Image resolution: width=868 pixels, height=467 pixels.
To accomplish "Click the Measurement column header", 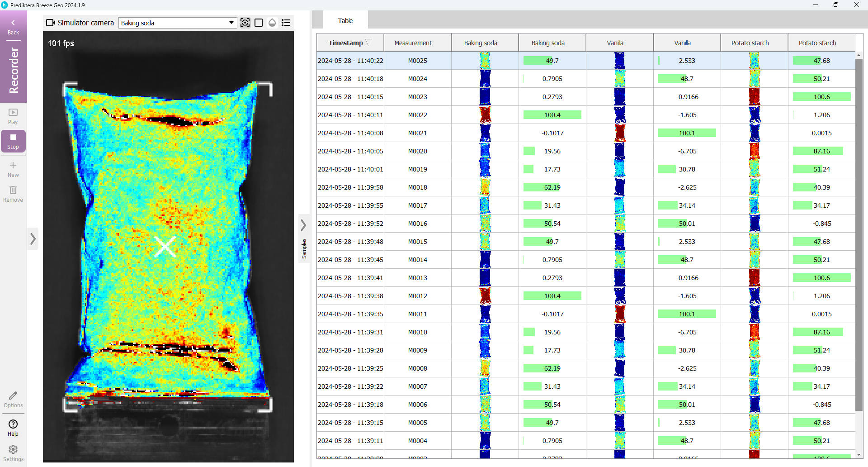I will [x=413, y=43].
